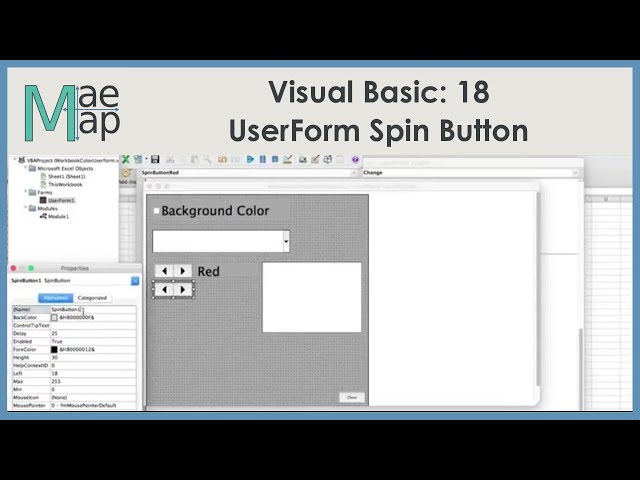Click the Close button on the UserForm
640x480 pixels.
point(352,397)
